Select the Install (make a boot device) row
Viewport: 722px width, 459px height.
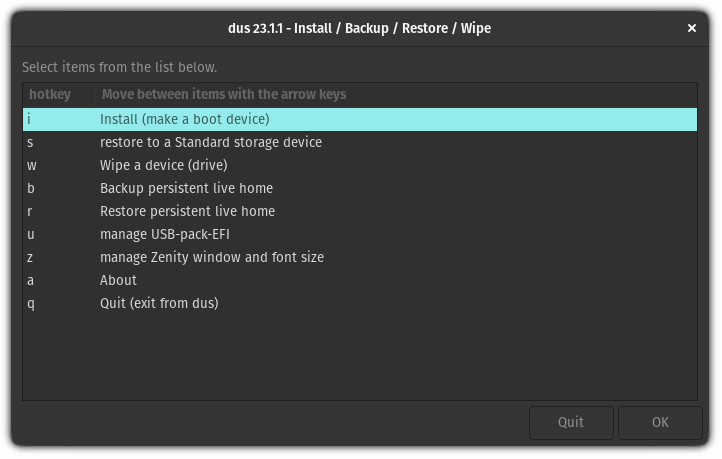(x=185, y=119)
